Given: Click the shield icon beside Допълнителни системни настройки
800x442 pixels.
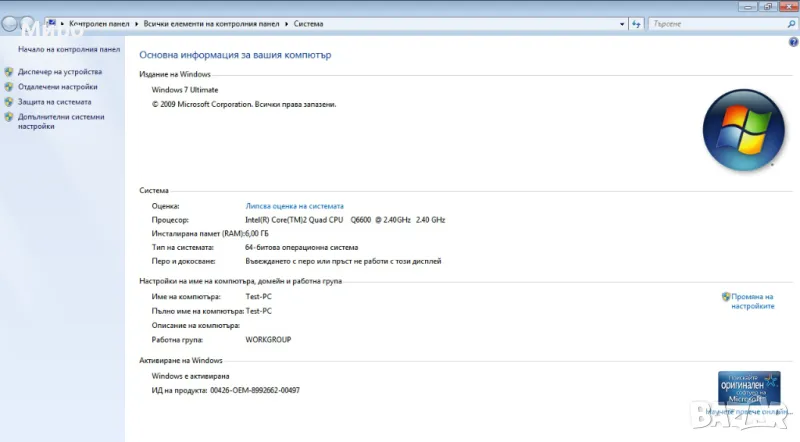Looking at the screenshot, I should click(x=9, y=117).
